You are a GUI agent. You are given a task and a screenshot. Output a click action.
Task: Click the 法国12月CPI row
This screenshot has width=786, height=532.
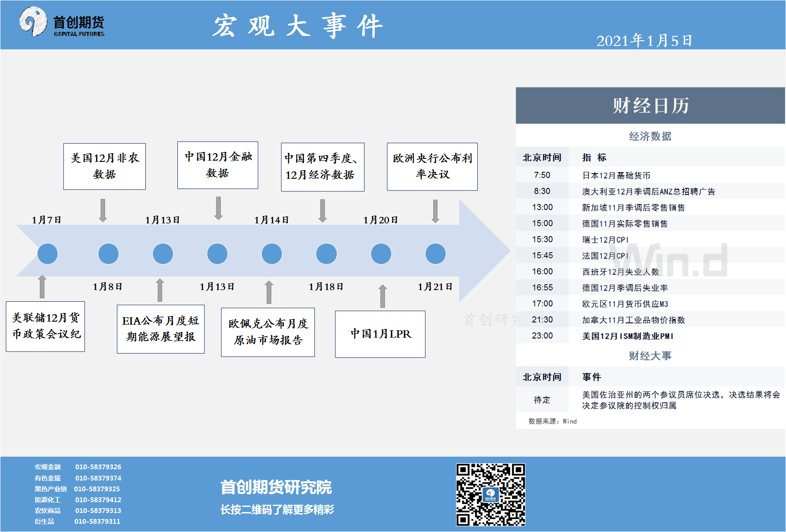650,255
